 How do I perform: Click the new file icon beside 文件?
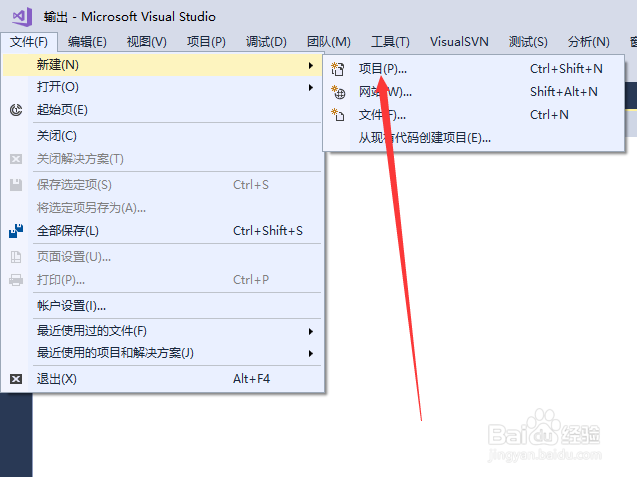[x=338, y=115]
